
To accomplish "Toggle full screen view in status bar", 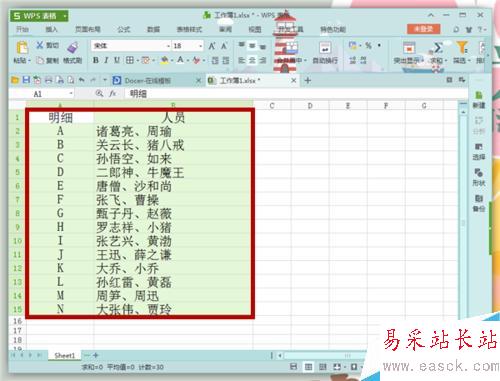I will tap(337, 367).
